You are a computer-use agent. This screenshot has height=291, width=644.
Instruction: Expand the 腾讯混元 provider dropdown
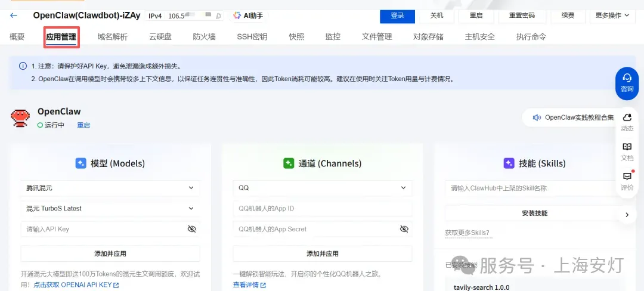click(x=110, y=188)
